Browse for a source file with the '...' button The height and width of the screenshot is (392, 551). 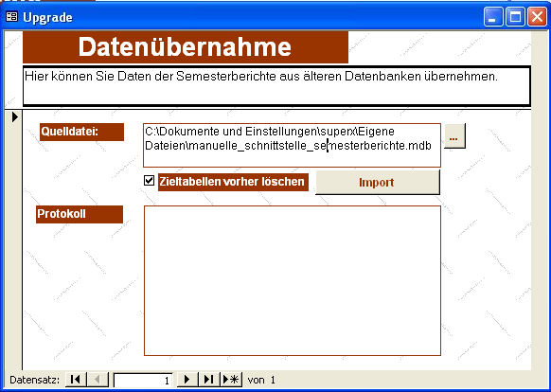(x=454, y=135)
